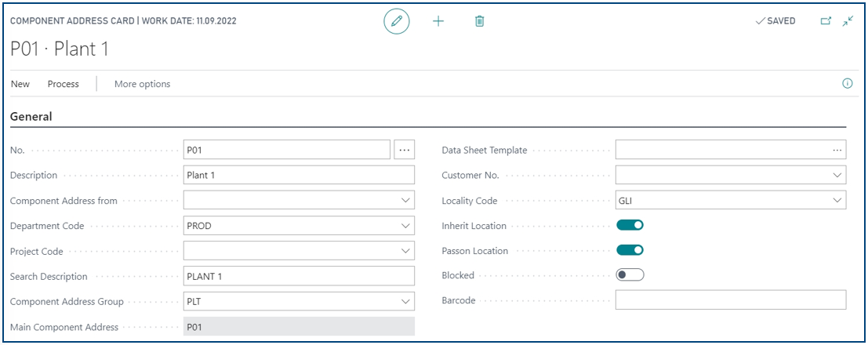Click the Locality Code label
Viewport: 868px width, 345px height.
pos(470,201)
